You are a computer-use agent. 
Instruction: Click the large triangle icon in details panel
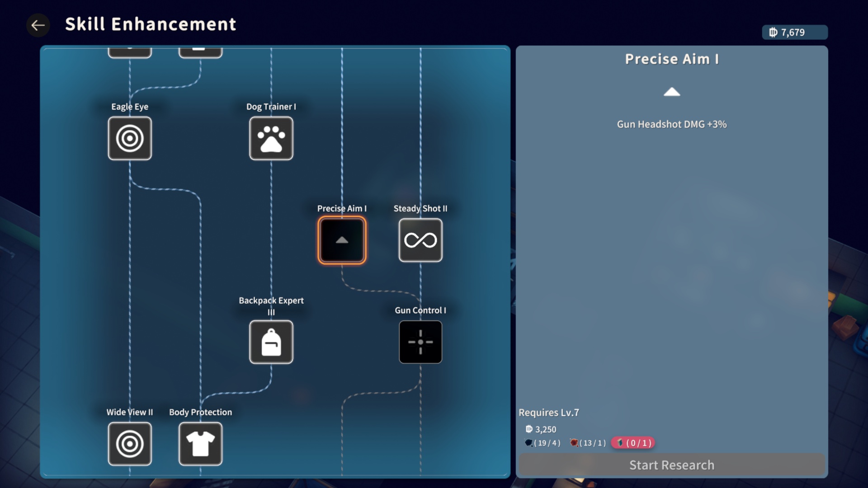tap(672, 92)
